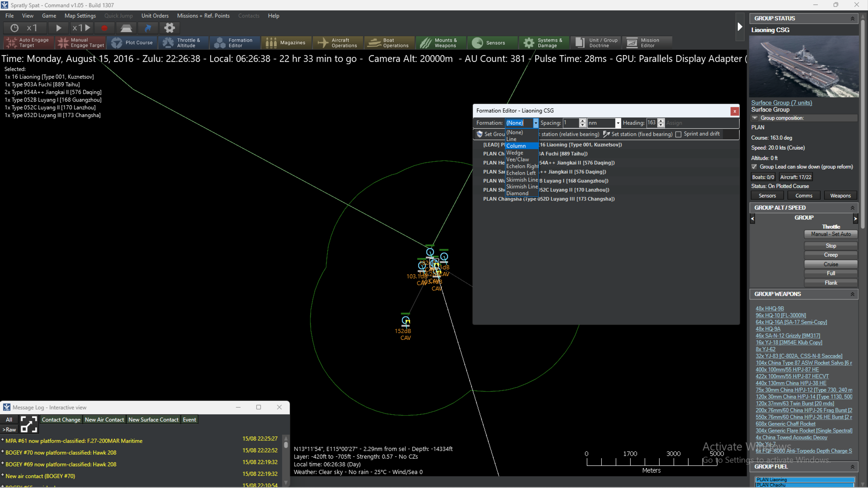Click the Manual - Set Auto throttle button

click(831, 234)
